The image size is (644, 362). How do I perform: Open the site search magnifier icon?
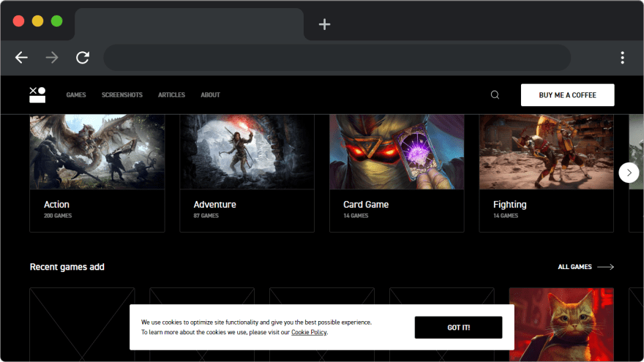coord(495,95)
